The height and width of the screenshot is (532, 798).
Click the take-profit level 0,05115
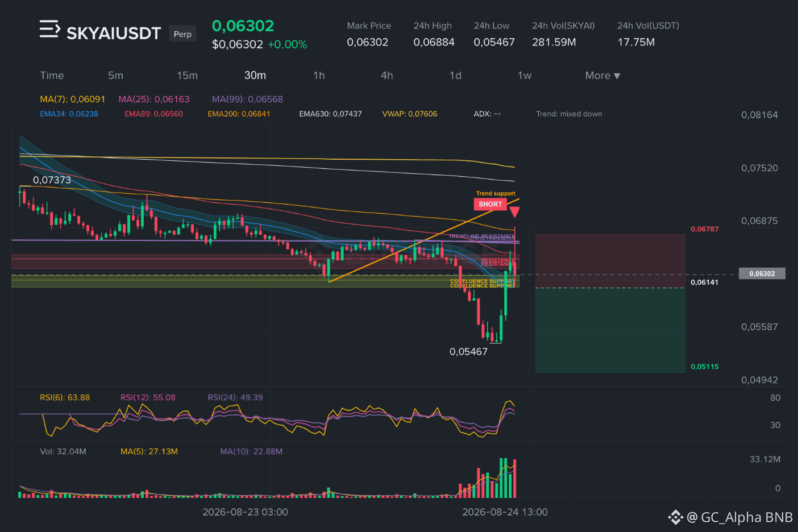704,367
